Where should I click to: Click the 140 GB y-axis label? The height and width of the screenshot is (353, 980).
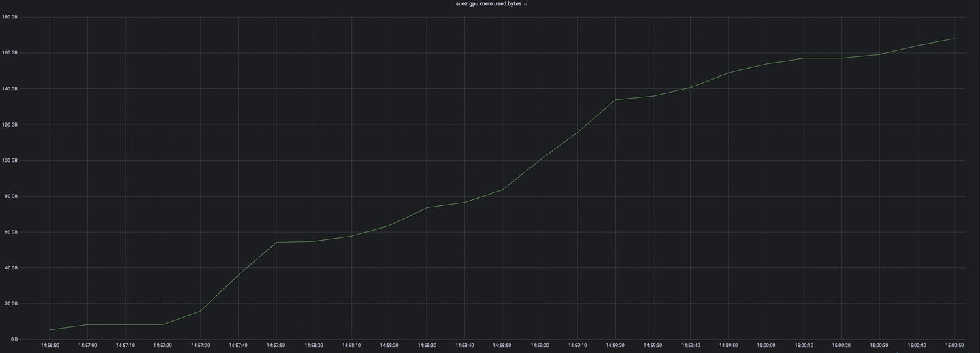click(10, 89)
